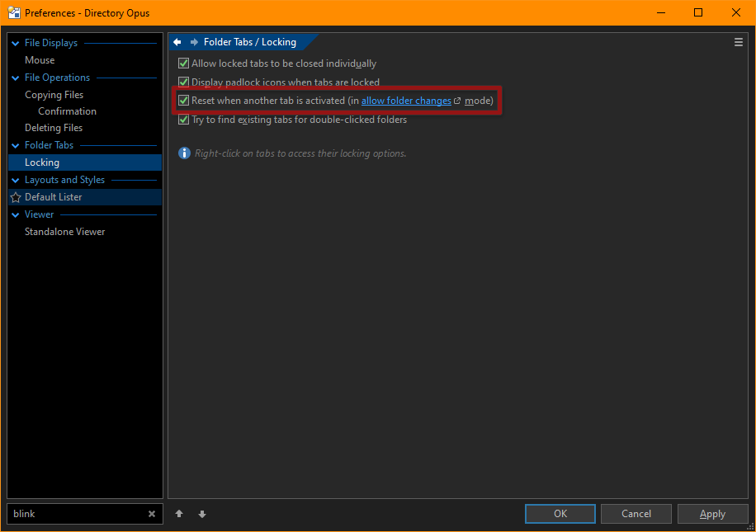756x532 pixels.
Task: Go to the Deleting Files page
Action: click(54, 128)
